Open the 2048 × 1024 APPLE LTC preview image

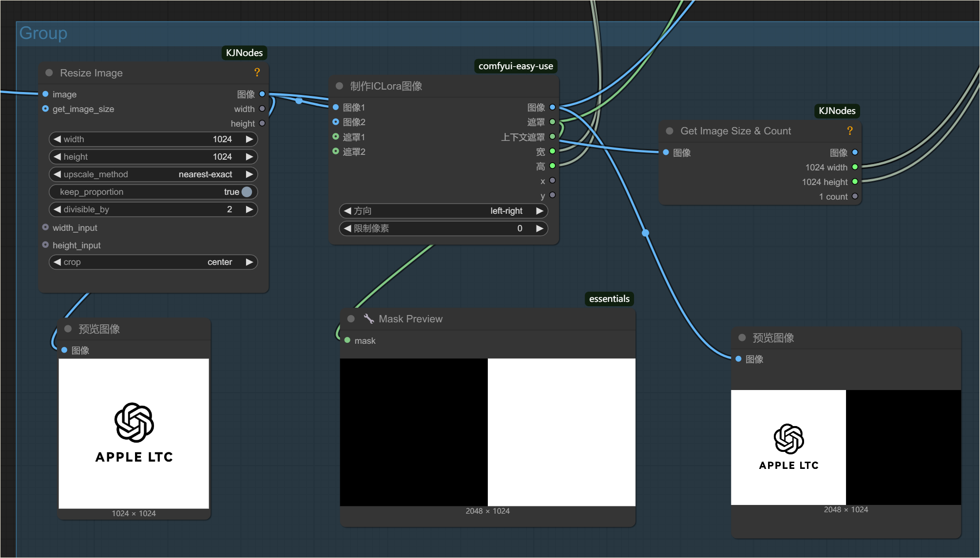(846, 447)
